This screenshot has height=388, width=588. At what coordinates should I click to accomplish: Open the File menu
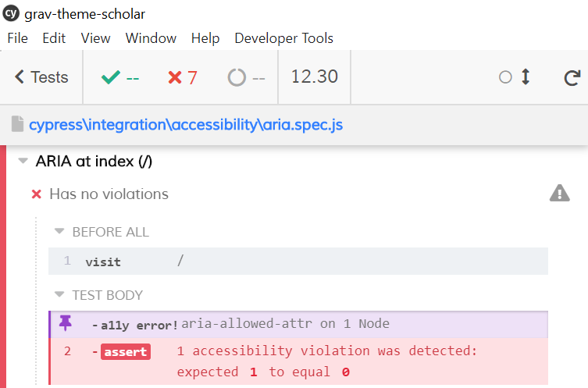[17, 38]
